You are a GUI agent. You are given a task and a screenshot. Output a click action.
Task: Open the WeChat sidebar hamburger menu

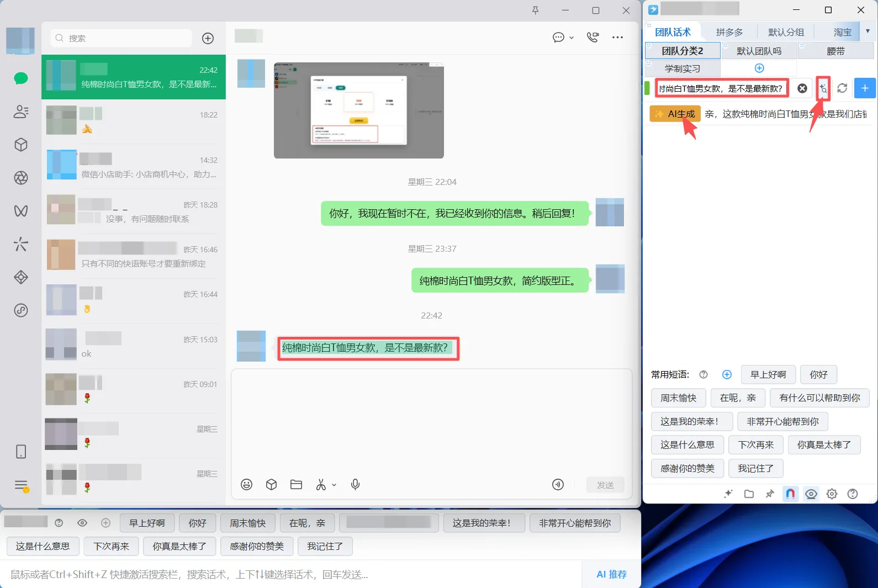pos(21,485)
